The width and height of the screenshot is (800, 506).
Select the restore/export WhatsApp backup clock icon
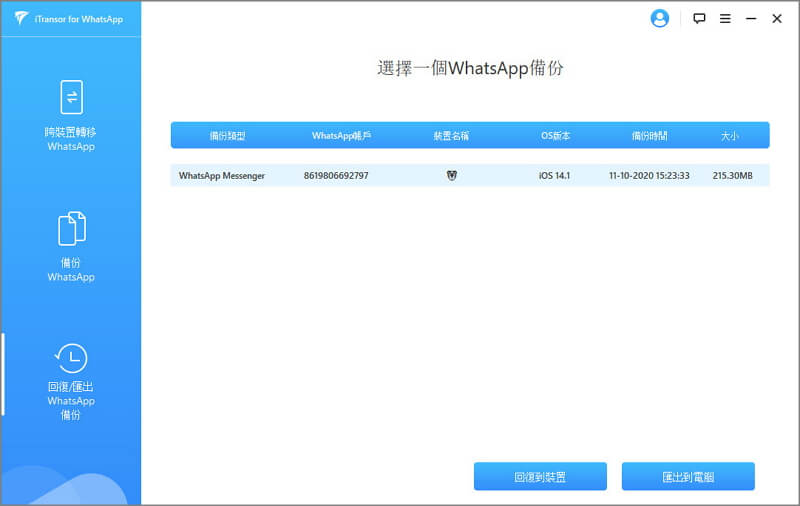[70, 358]
